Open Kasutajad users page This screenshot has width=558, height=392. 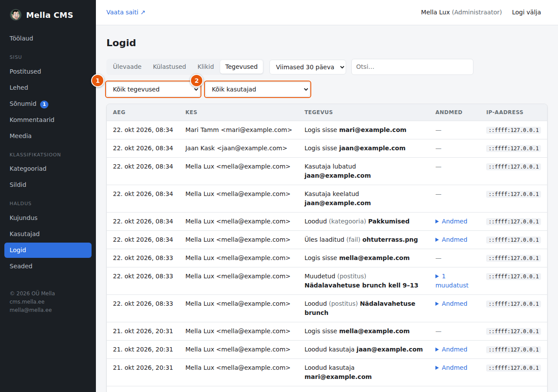pos(48,234)
